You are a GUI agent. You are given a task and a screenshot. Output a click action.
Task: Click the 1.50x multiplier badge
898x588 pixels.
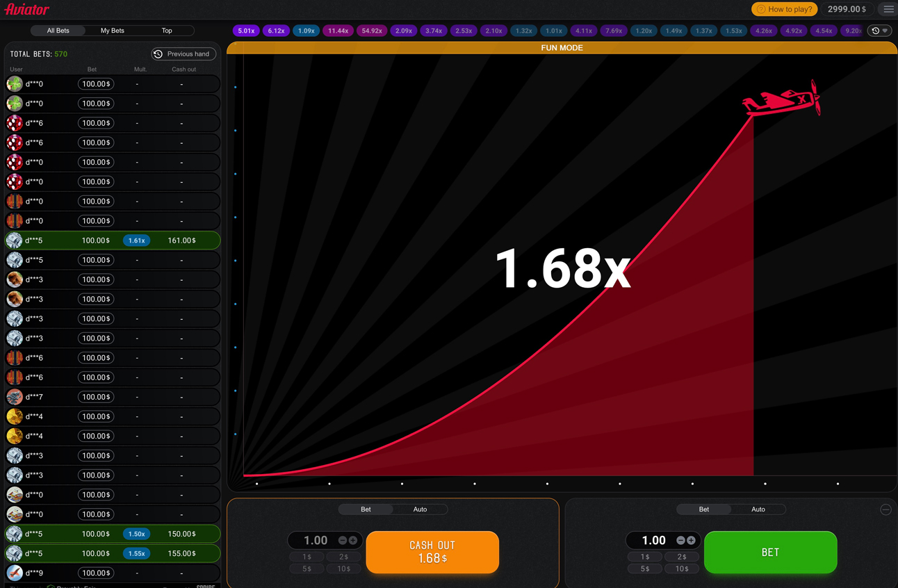point(137,534)
